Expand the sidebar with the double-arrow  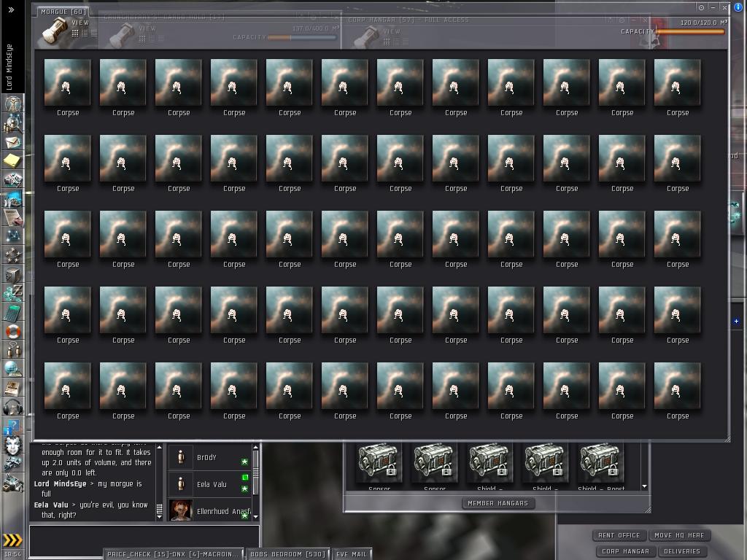11,9
